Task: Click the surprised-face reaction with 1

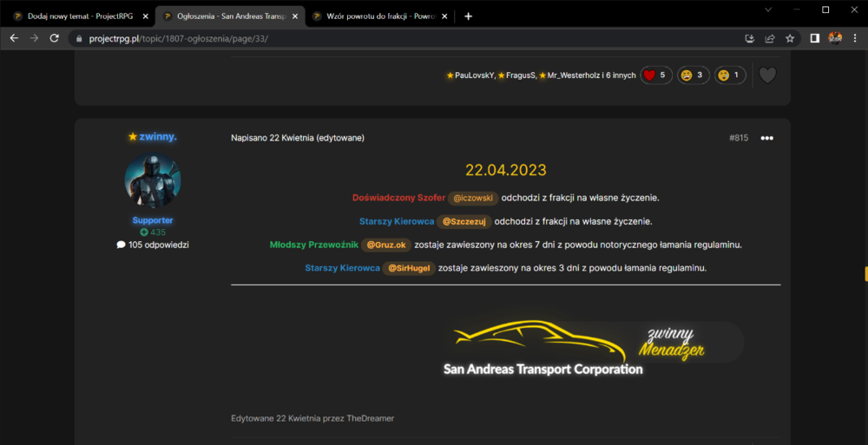Action: pos(730,75)
